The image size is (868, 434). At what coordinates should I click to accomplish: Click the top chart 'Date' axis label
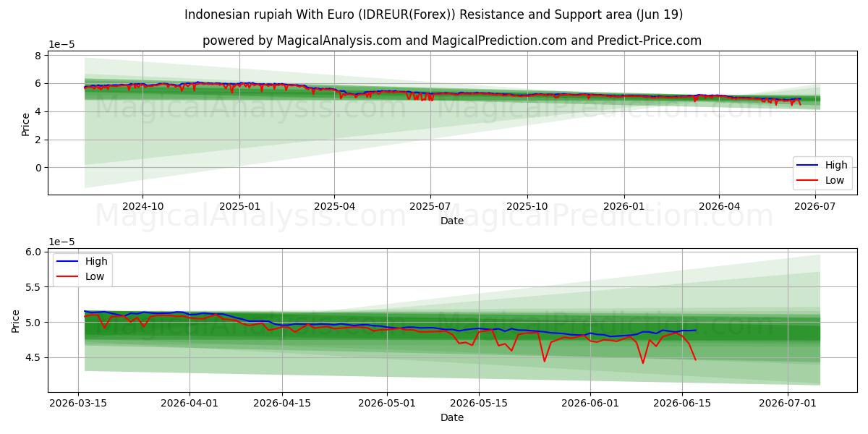coord(452,221)
